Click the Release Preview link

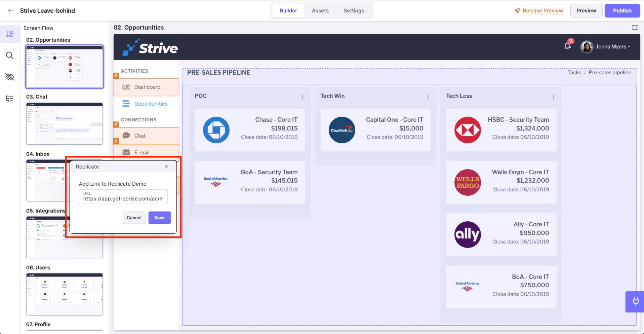point(542,10)
